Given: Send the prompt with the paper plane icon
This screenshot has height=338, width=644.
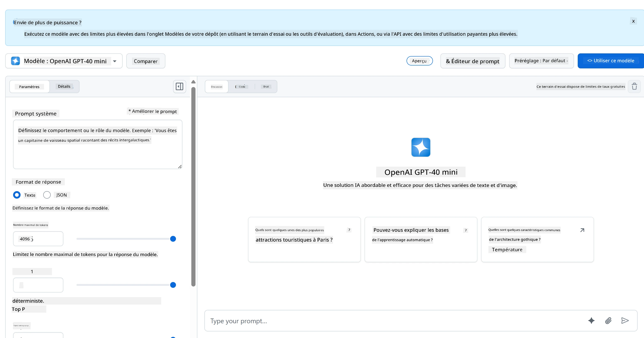Looking at the screenshot, I should click(x=625, y=321).
